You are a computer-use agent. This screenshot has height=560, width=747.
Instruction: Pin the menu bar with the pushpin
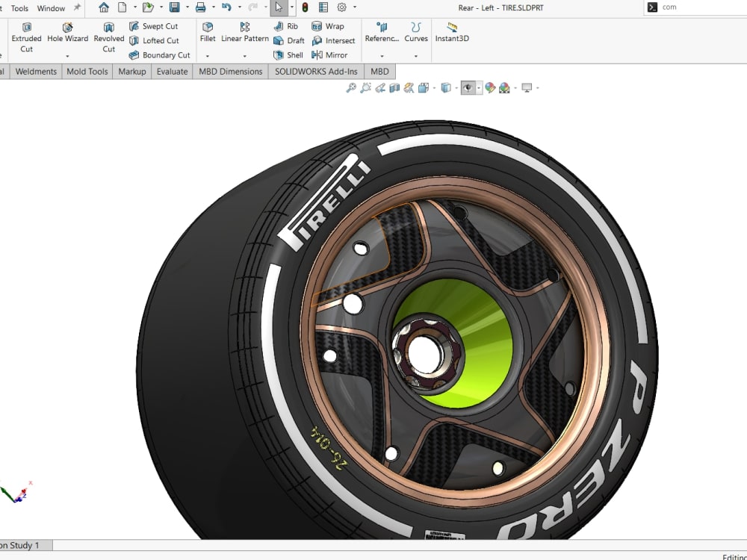point(77,7)
